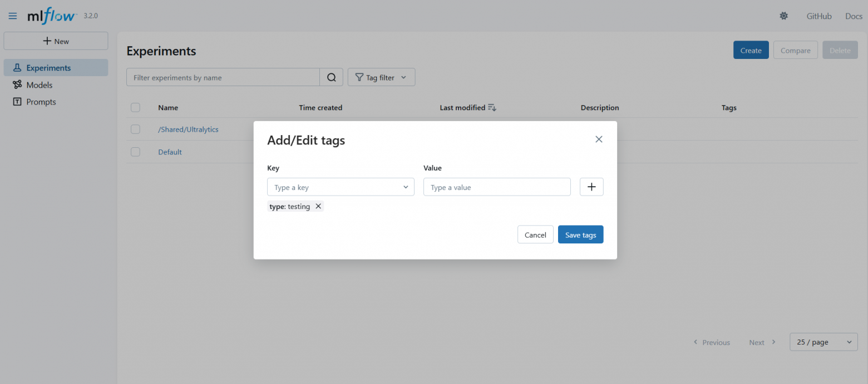Toggle the theme settings gear icon
Viewport: 868px width, 384px height.
coord(783,16)
